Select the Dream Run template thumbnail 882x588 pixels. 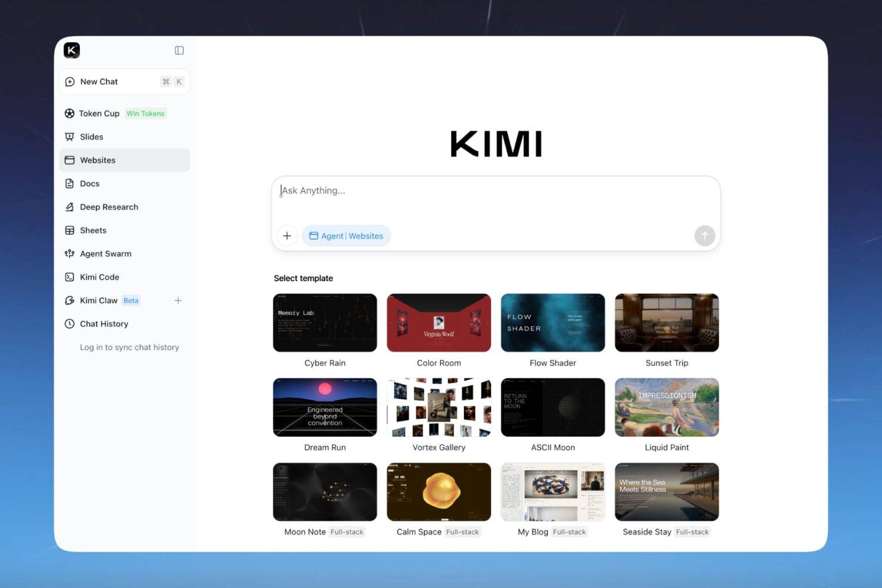pyautogui.click(x=325, y=407)
